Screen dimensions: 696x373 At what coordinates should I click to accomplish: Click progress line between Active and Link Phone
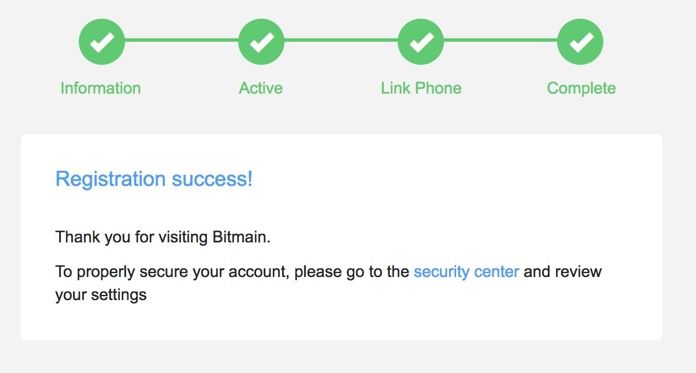341,40
